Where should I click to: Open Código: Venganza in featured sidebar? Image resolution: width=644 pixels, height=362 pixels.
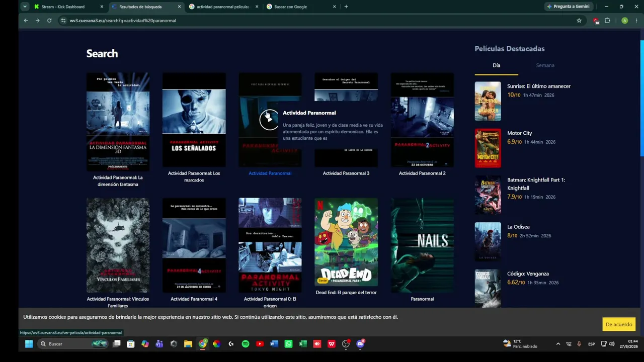(528, 274)
